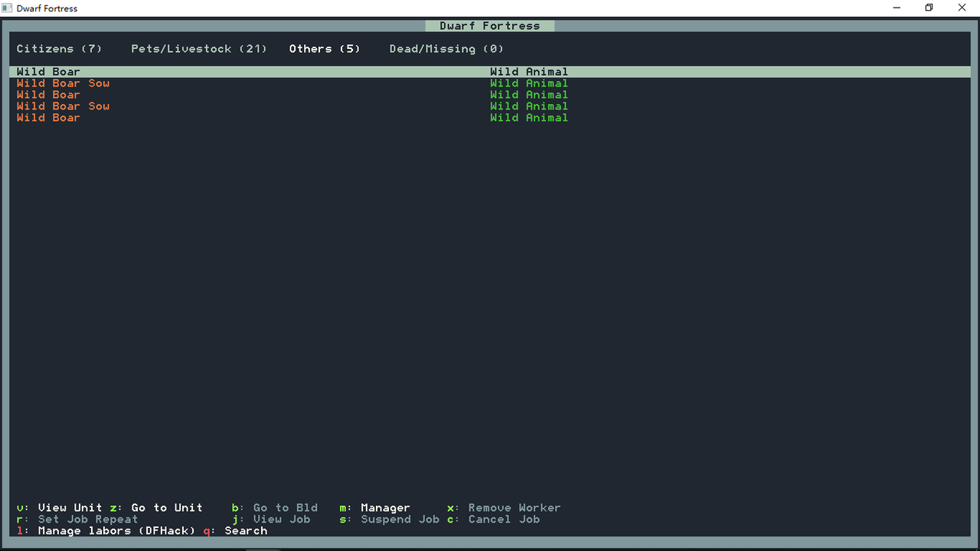Image resolution: width=980 pixels, height=551 pixels.
Task: Open the Pets/Livestock (21) tab
Action: 199,49
